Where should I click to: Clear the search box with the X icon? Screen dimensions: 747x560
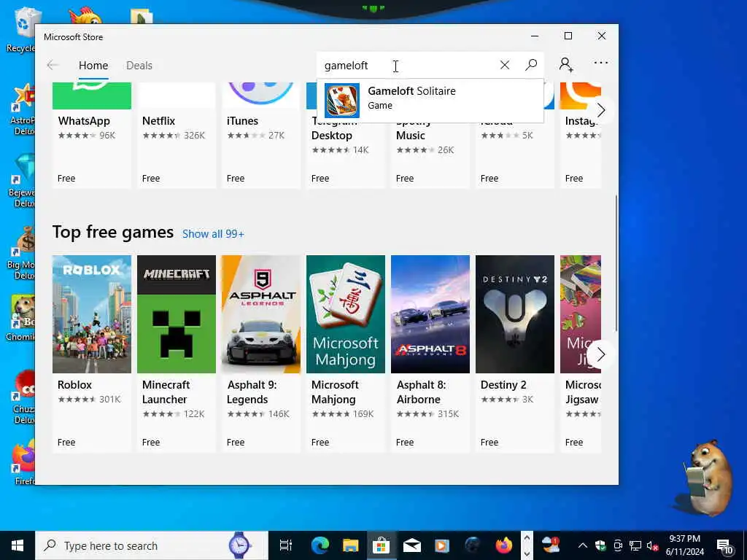point(505,65)
